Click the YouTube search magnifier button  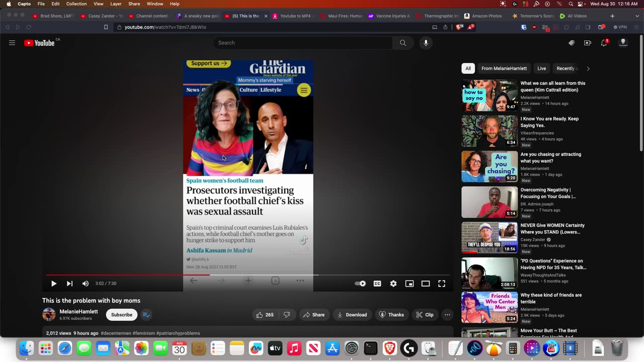403,43
